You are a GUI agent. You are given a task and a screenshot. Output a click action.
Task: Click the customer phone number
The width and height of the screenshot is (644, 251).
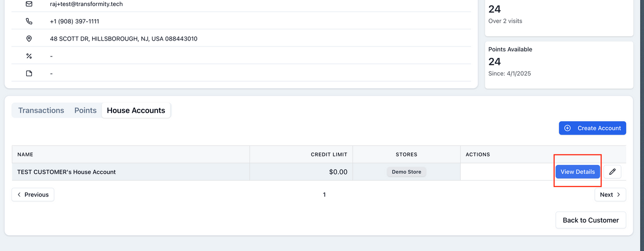pyautogui.click(x=74, y=21)
